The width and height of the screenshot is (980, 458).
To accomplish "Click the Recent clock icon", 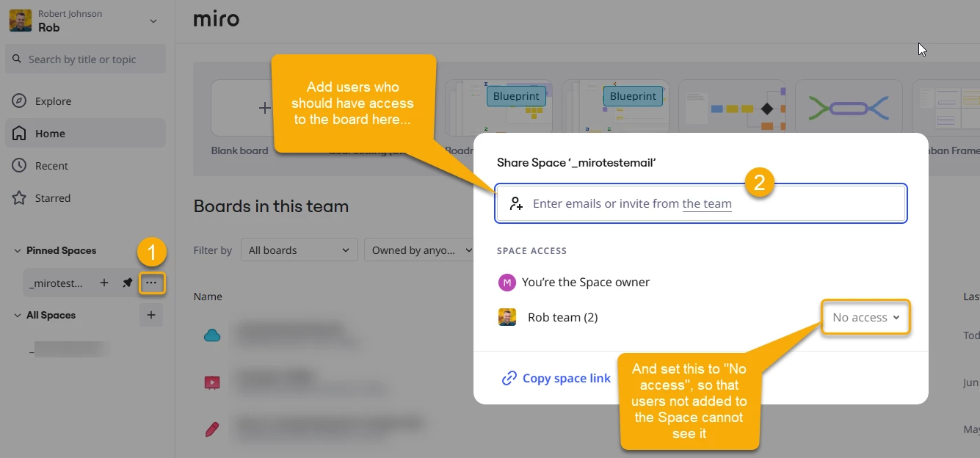I will 20,166.
